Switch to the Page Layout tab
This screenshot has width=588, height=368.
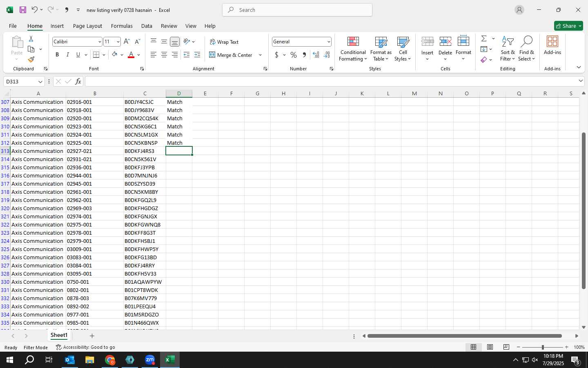pyautogui.click(x=87, y=26)
